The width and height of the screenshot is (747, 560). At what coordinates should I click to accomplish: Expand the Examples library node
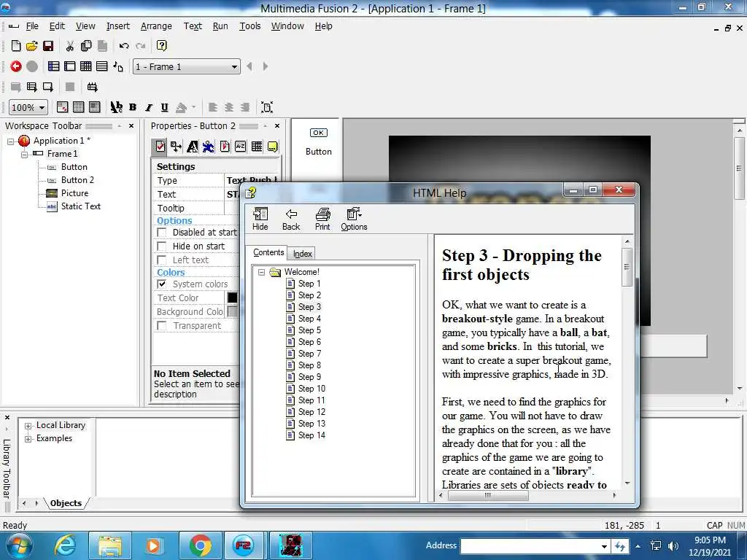28,438
